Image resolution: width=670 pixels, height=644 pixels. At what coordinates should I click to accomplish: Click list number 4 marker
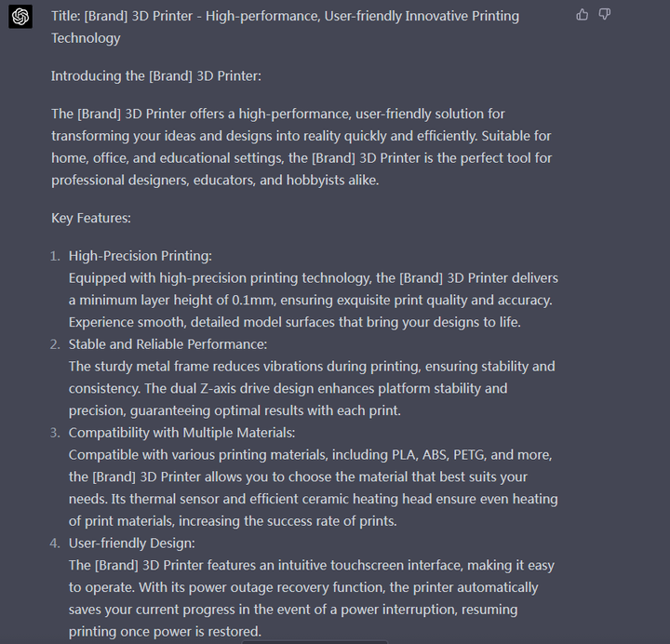coord(55,543)
